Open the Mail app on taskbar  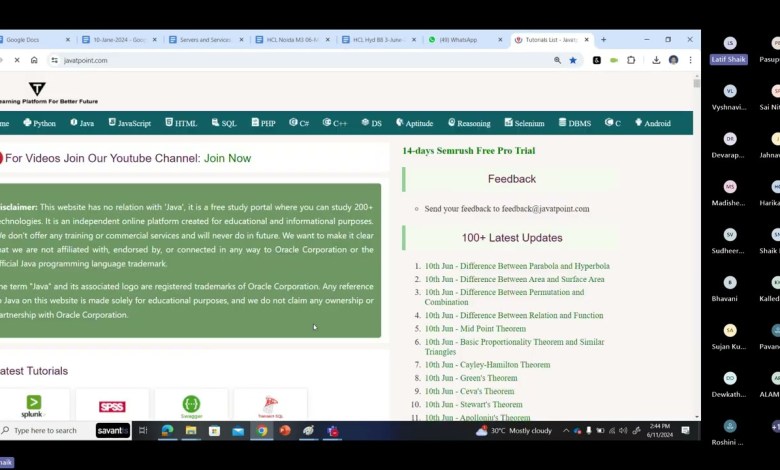pyautogui.click(x=238, y=431)
